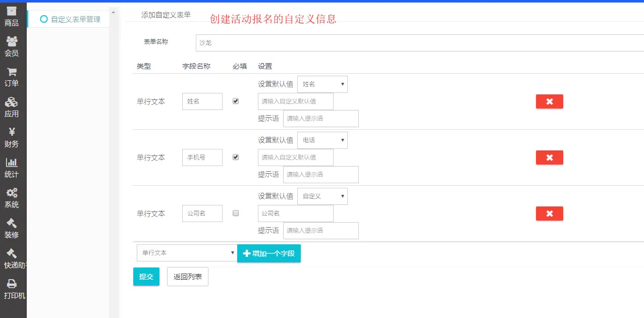The image size is (644, 318).
Task: Open the 单行文本 field type dropdown
Action: (x=187, y=252)
